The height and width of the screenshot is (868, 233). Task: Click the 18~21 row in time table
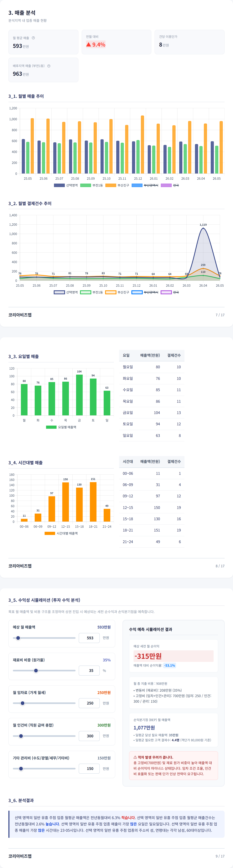point(152,530)
